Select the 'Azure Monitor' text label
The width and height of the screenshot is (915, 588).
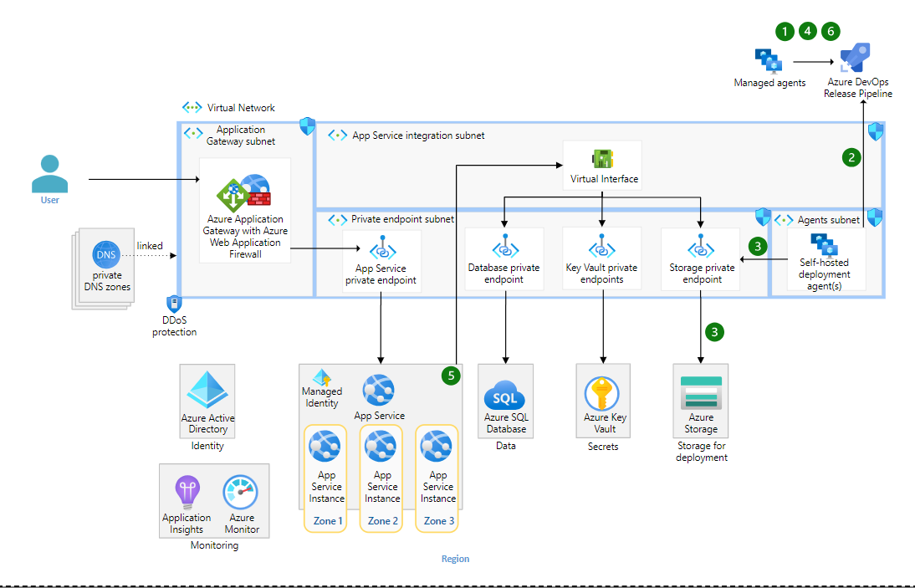(x=242, y=524)
